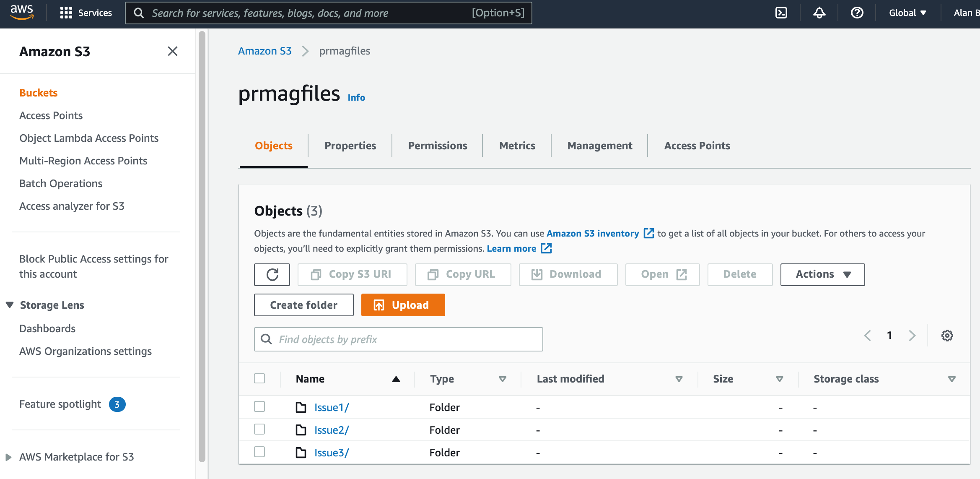Click the Find objects by prefix field

pos(398,339)
